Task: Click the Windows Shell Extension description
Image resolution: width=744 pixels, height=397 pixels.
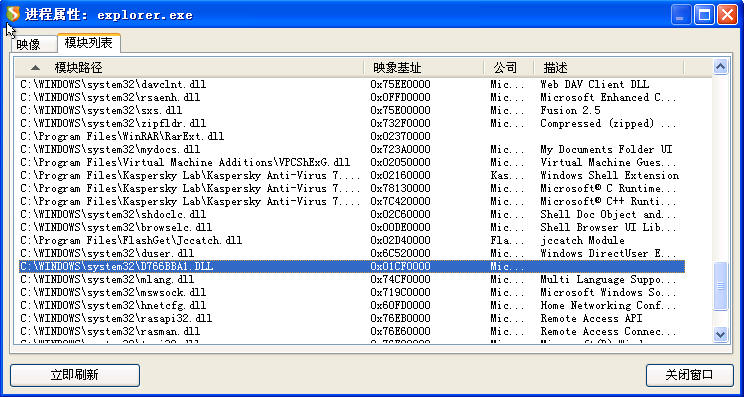Action: [610, 175]
